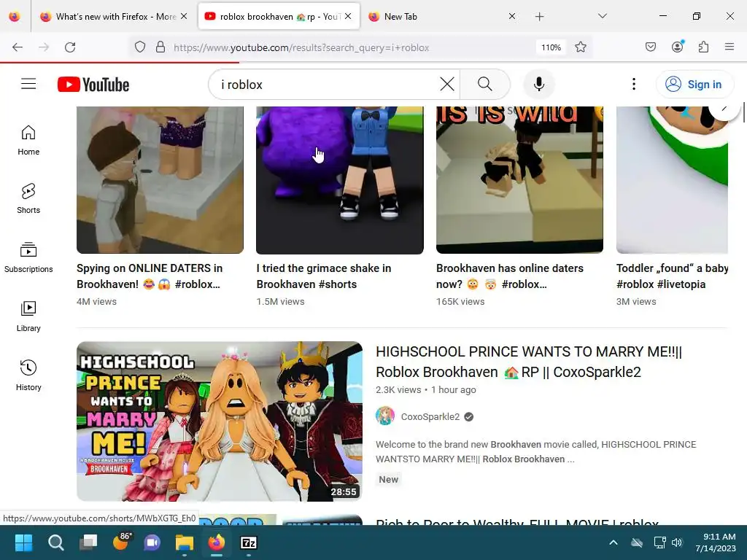Open Brookhaven has online daters thumbnail
Viewport: 747px width, 560px height.
(x=519, y=179)
